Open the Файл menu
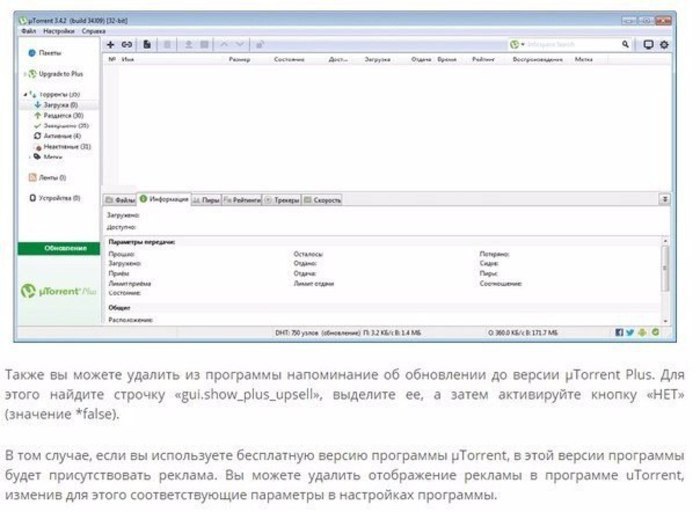 (x=29, y=31)
